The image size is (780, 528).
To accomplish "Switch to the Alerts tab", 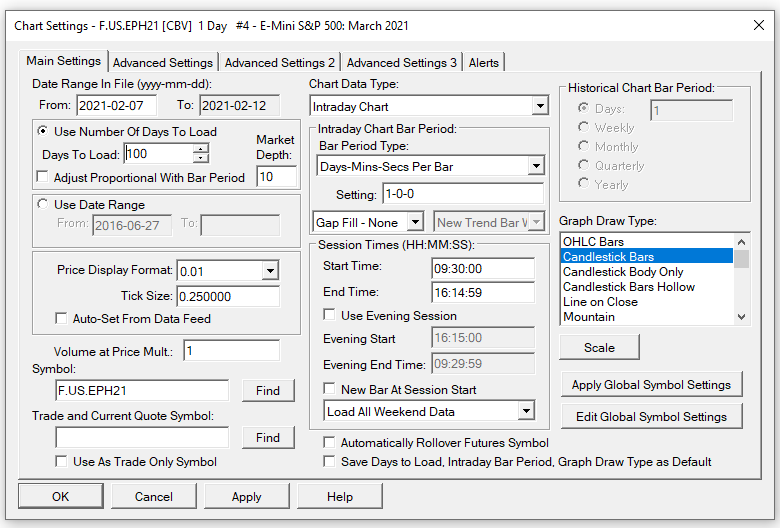I will coord(484,63).
